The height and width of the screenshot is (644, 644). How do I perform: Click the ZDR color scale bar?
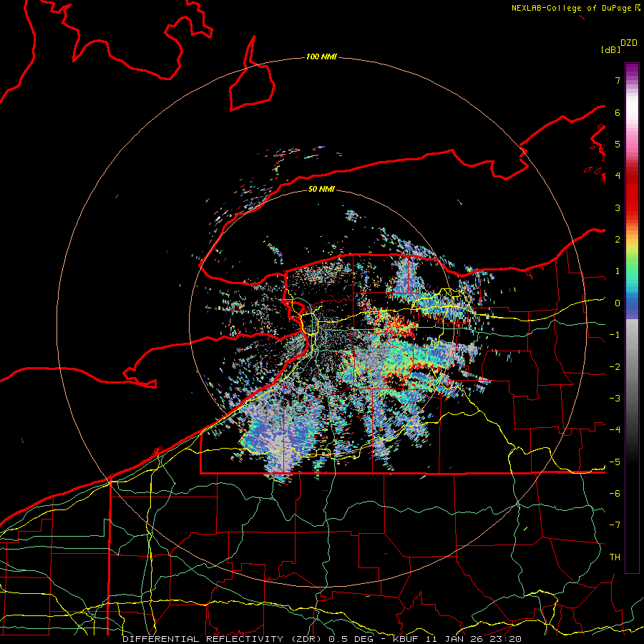(x=632, y=318)
